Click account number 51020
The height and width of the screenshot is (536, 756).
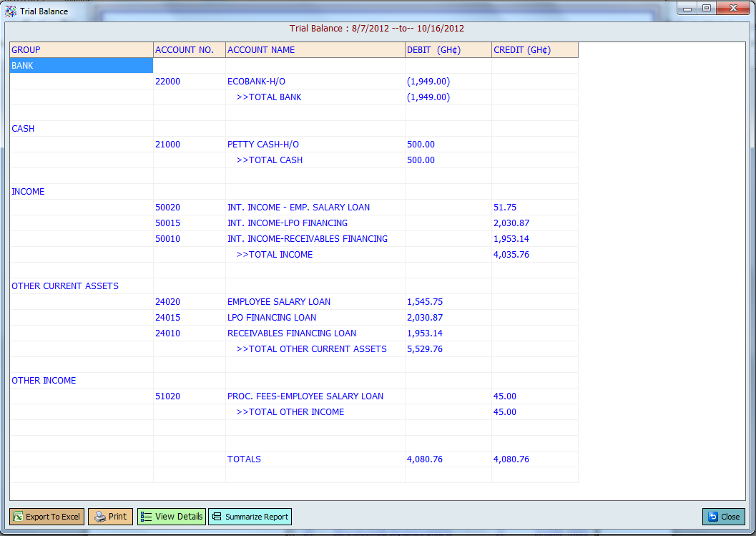tap(168, 396)
